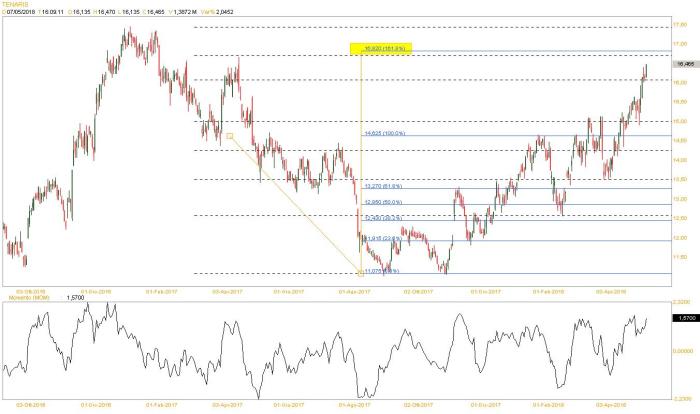Click the lower Fibonacci anchor square at the low
This screenshot has height=414, width=700.
[x=361, y=273]
